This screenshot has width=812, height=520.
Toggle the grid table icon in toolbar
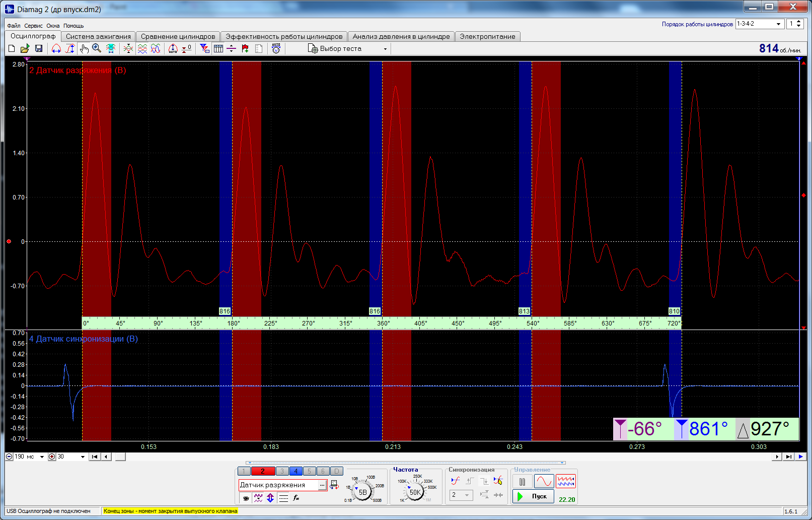click(218, 48)
